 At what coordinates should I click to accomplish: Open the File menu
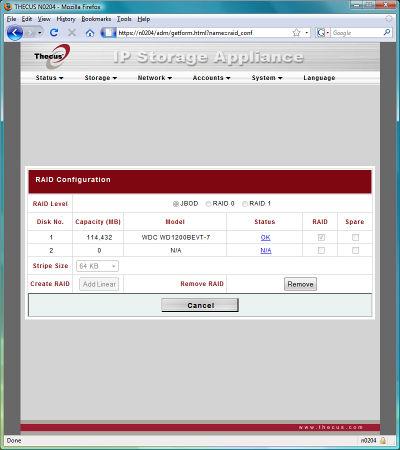[11, 19]
